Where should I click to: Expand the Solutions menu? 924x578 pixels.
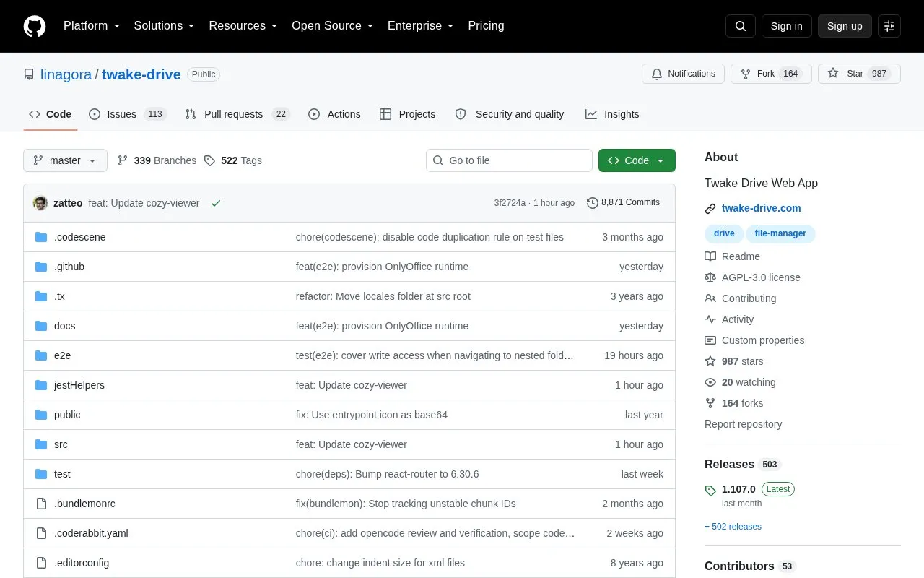[x=164, y=26]
